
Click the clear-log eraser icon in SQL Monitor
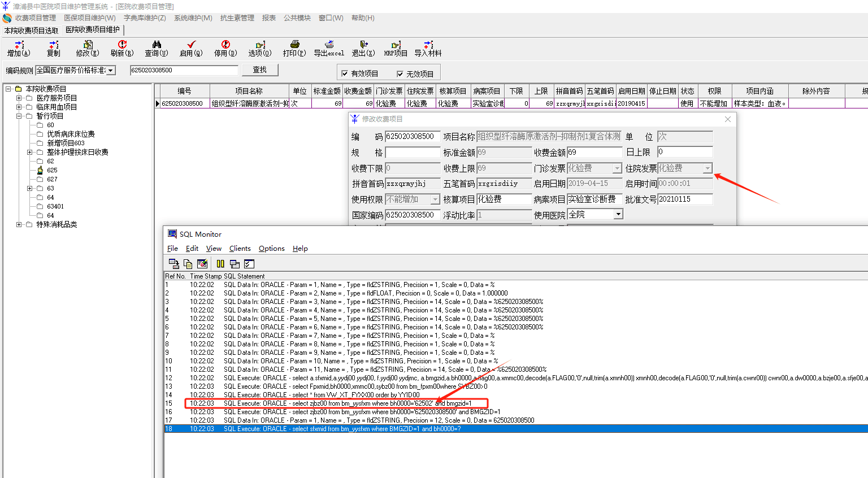[x=202, y=264]
